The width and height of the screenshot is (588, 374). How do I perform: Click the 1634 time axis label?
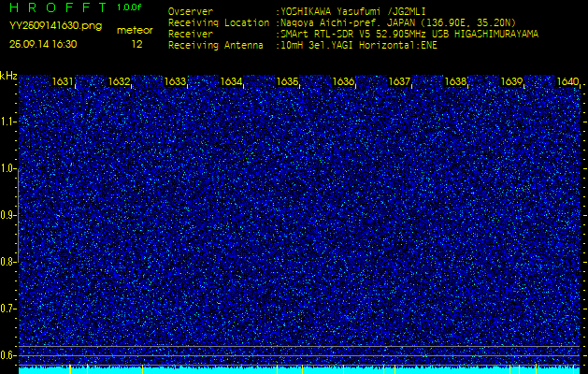click(x=231, y=81)
